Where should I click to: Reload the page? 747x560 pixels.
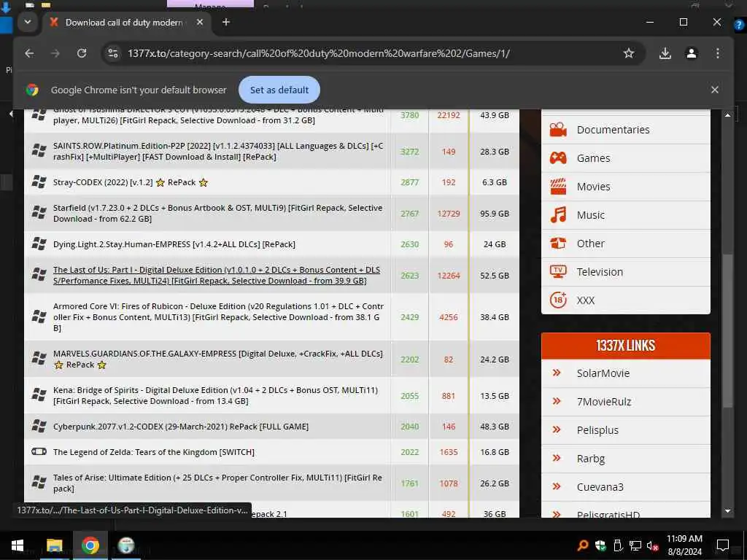[82, 53]
